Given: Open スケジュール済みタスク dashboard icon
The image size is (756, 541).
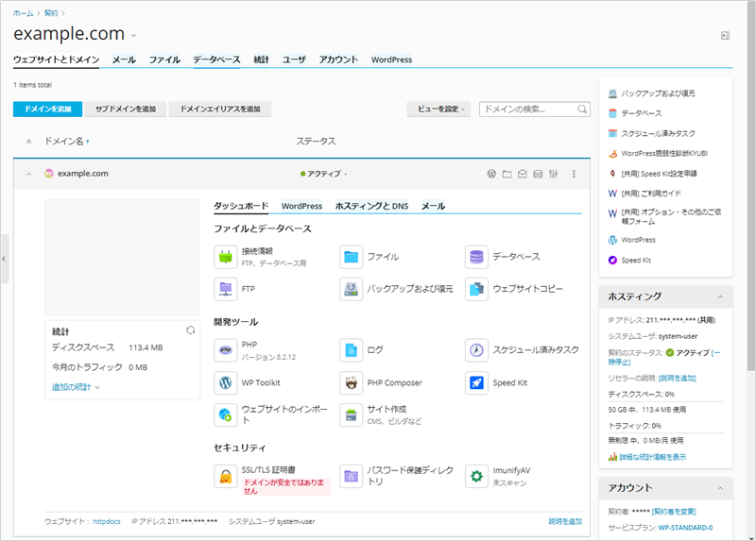Looking at the screenshot, I should [x=476, y=350].
